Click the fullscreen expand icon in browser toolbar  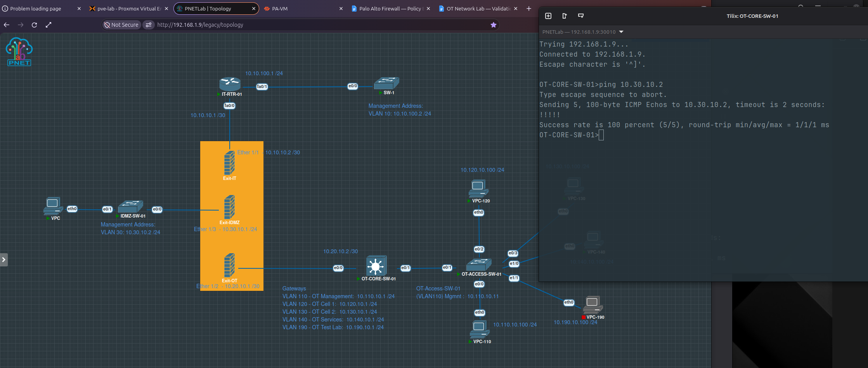pyautogui.click(x=49, y=25)
